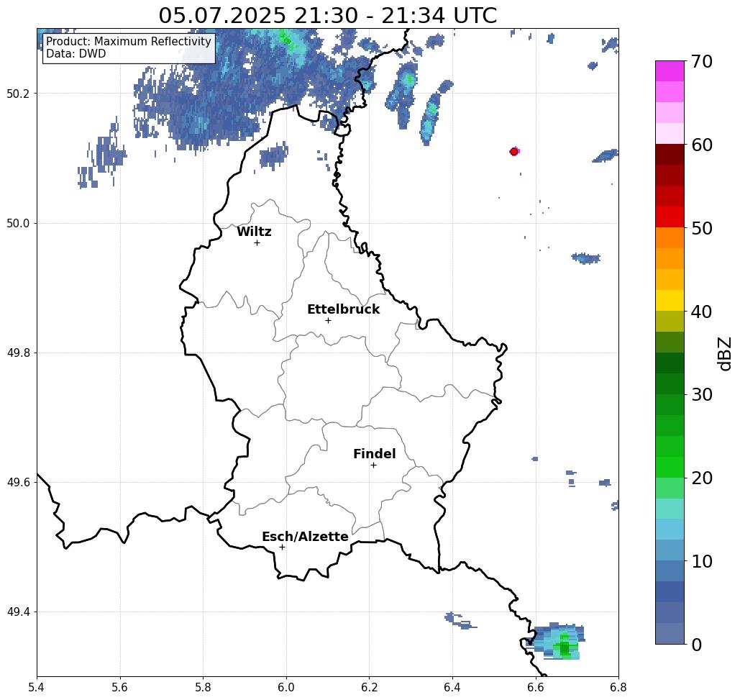Click the 6.8 longitude axis label
The image size is (740, 700).
pos(618,687)
